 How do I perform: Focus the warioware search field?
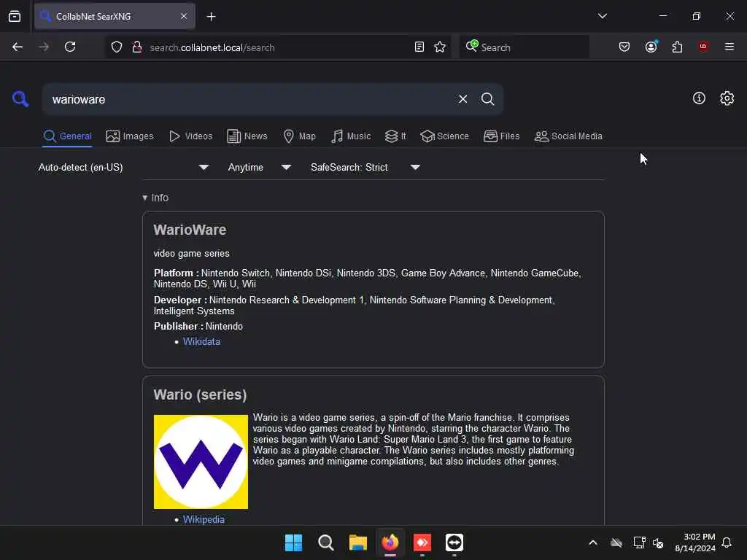tap(250, 99)
